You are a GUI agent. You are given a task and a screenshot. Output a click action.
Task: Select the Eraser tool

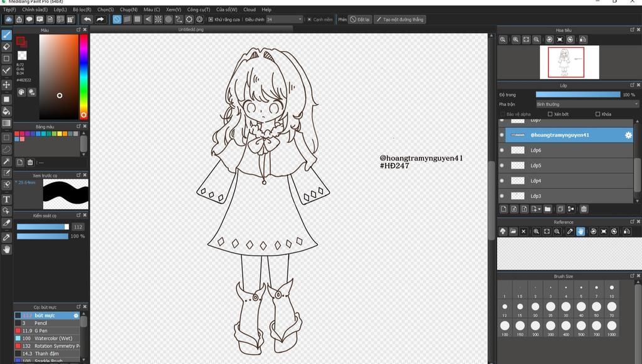coord(6,46)
